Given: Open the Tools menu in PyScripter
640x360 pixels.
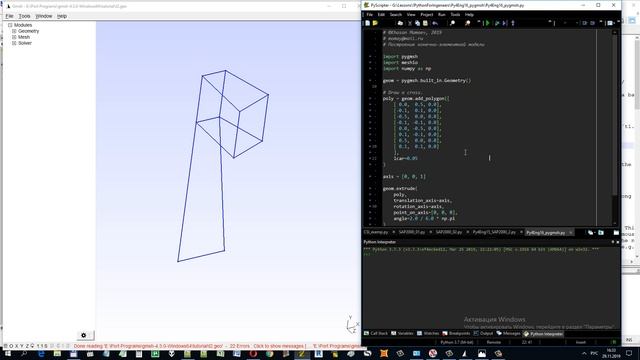Looking at the screenshot, I should (455, 15).
